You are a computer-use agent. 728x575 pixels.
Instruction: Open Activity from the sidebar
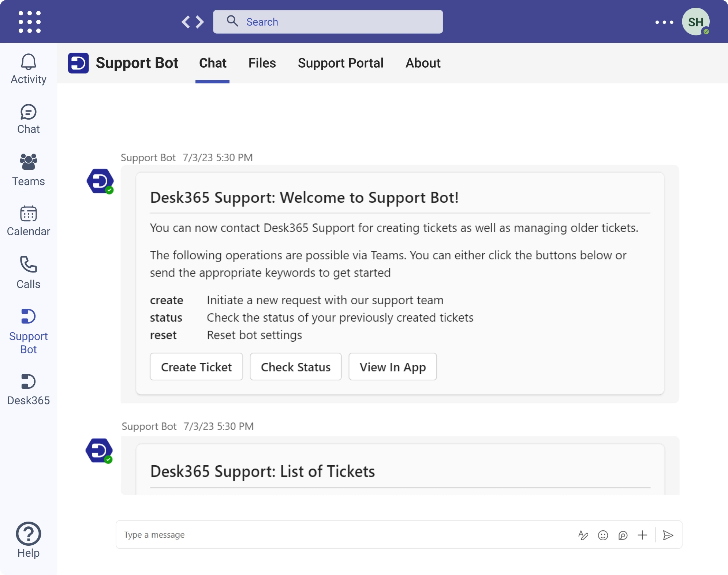(29, 69)
